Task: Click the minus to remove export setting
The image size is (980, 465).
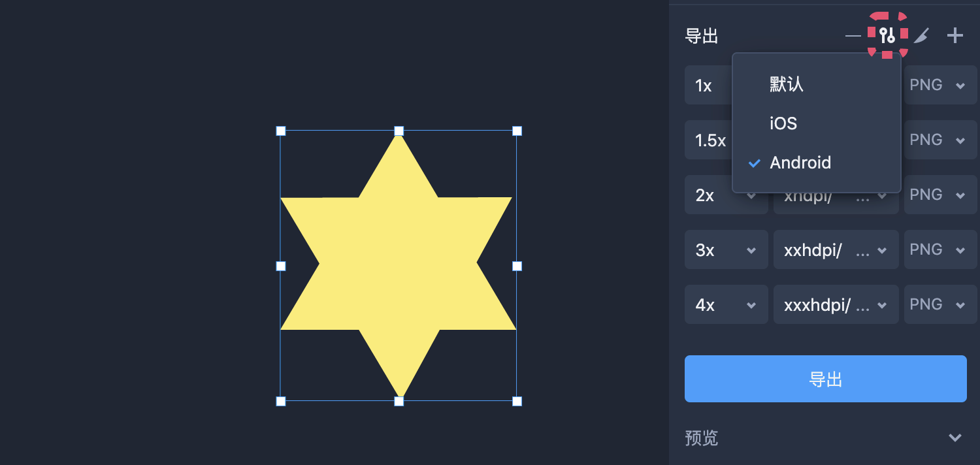Action: point(853,36)
